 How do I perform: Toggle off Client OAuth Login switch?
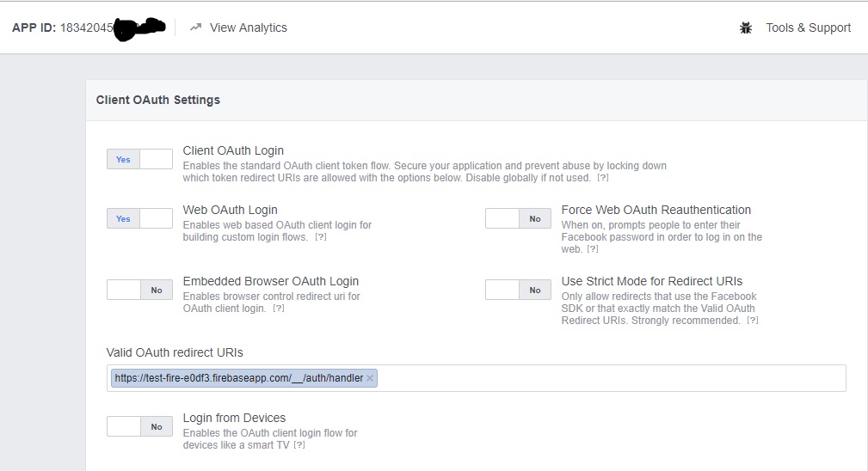pyautogui.click(x=139, y=159)
